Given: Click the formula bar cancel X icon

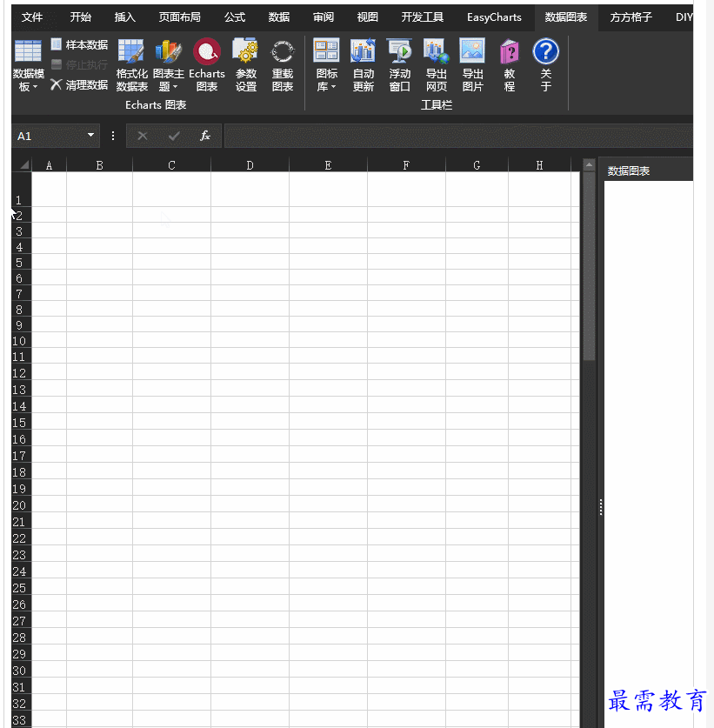Looking at the screenshot, I should tap(143, 136).
